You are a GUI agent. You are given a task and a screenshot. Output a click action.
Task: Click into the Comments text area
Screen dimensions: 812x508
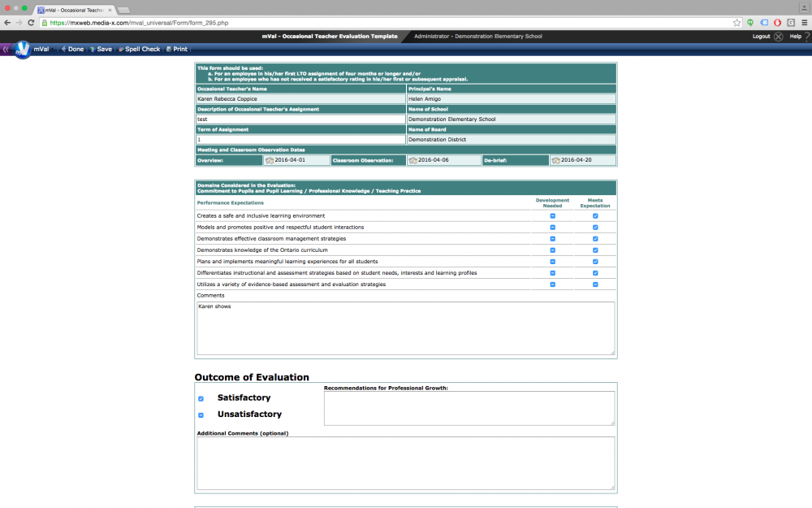tap(405, 328)
